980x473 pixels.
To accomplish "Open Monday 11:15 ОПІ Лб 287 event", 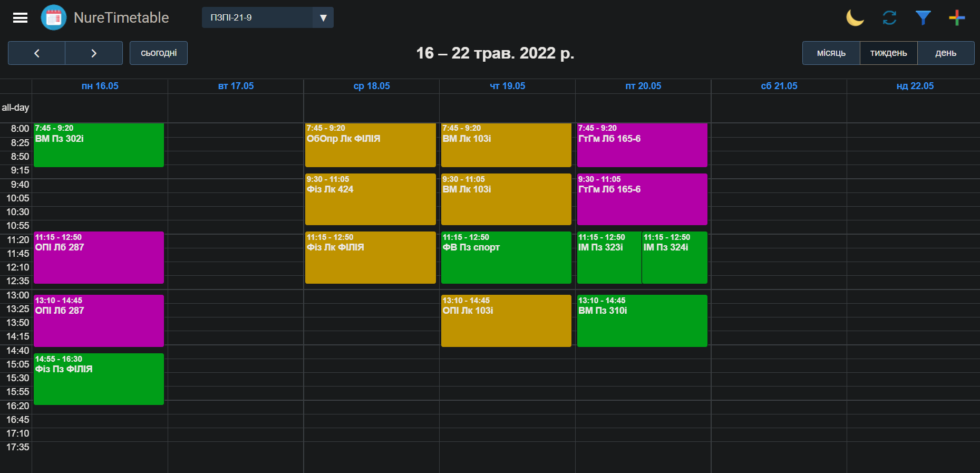I will 99,257.
